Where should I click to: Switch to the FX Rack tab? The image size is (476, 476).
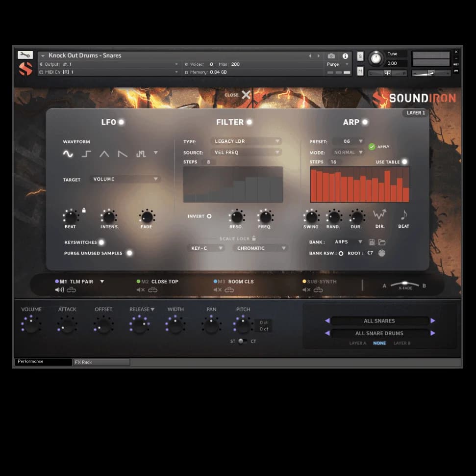(x=101, y=362)
